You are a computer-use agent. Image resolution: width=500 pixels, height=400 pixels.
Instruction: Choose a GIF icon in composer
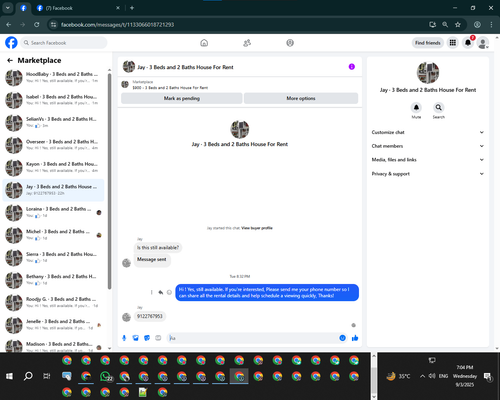(158, 338)
